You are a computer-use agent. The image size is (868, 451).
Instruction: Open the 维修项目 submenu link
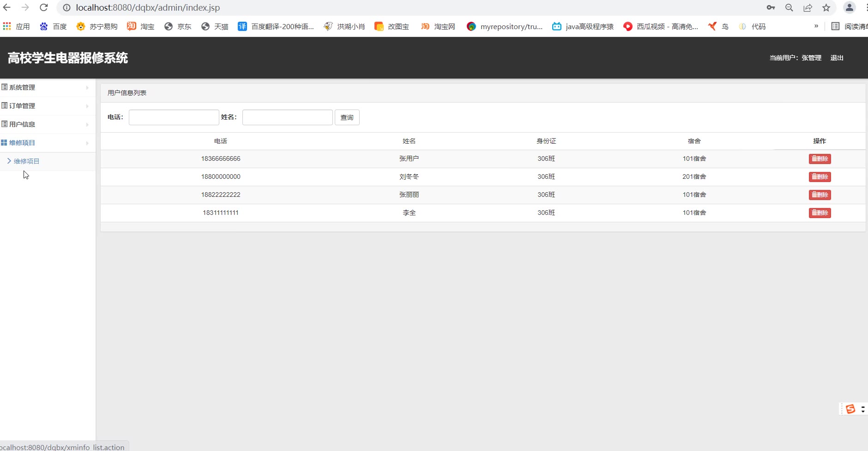click(26, 161)
